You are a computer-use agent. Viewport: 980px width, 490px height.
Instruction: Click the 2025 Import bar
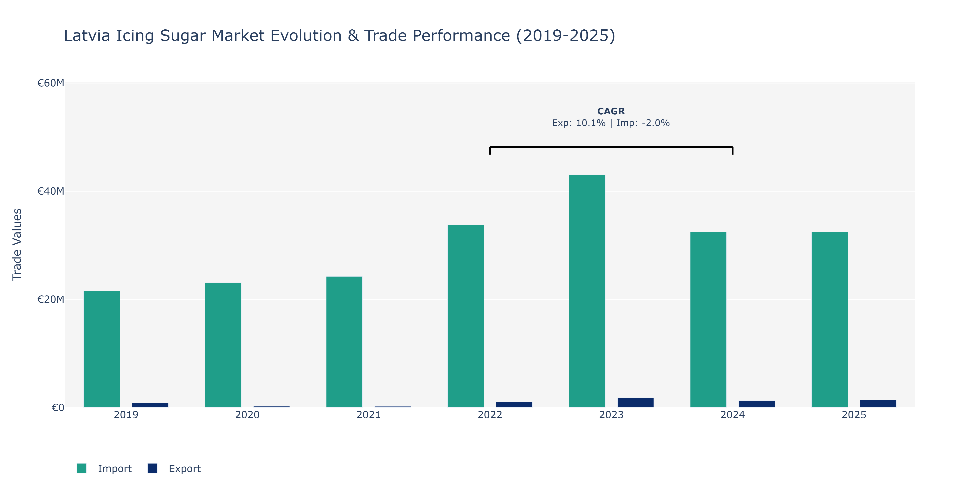coord(830,320)
